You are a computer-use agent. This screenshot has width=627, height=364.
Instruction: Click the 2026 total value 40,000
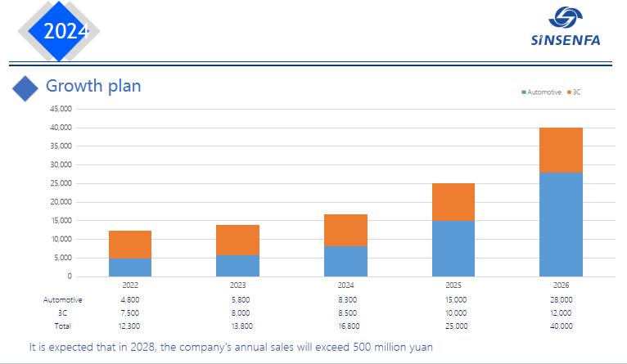click(561, 326)
